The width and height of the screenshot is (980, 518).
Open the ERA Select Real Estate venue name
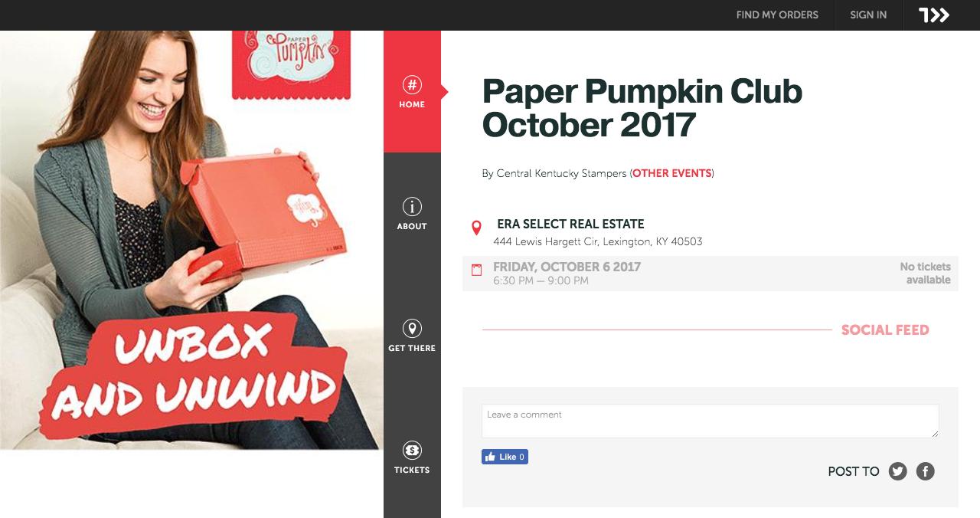(570, 225)
